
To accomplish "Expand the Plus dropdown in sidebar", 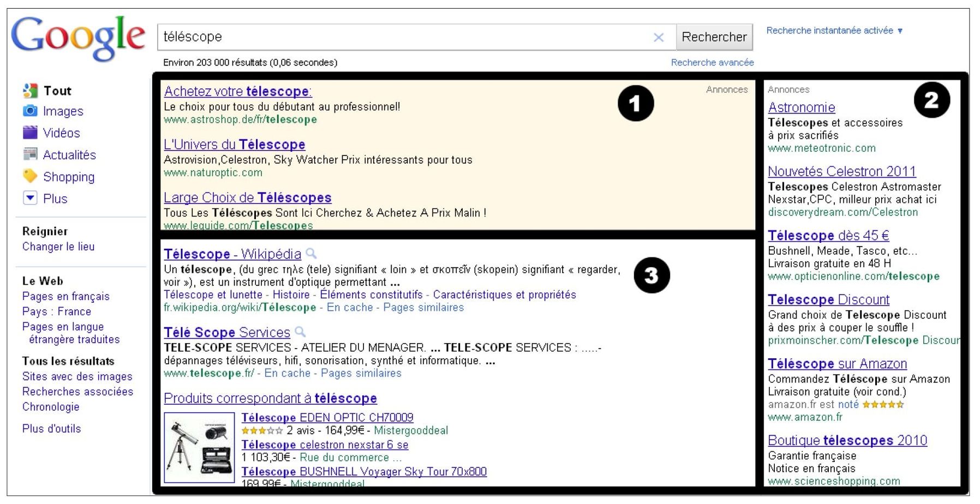I will (x=30, y=198).
